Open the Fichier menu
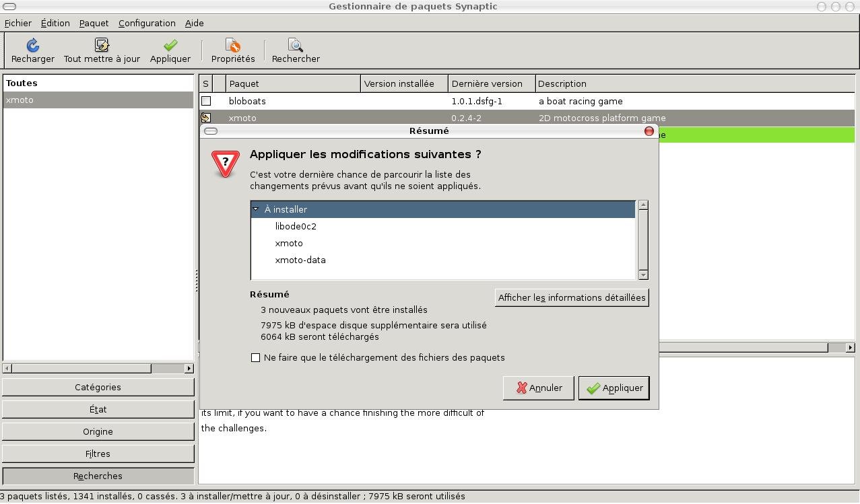 point(18,23)
